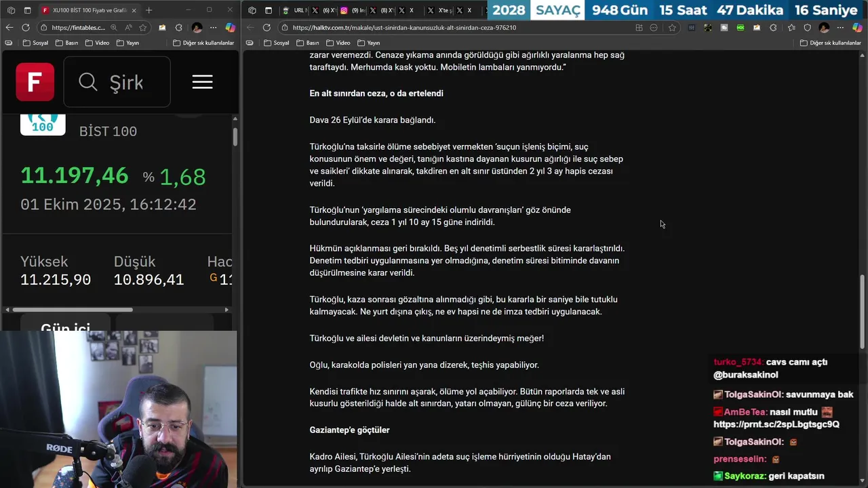Open tab actions menu in Fintables window
The image size is (868, 488).
tap(27, 10)
